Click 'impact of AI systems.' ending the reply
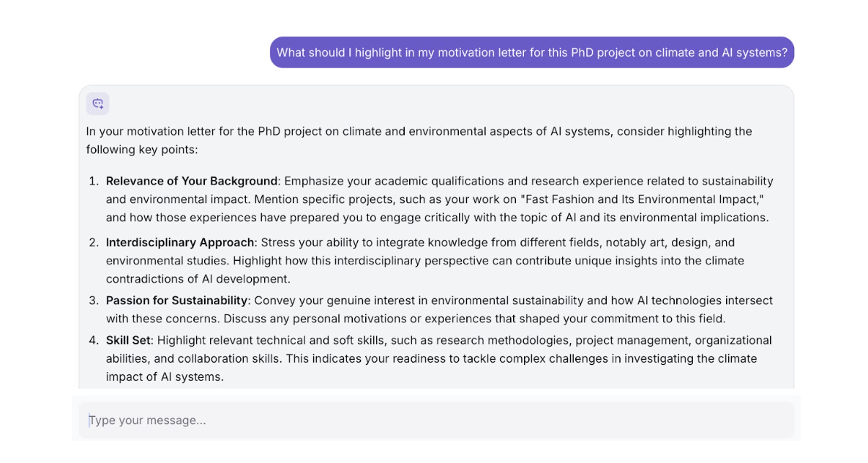868x463 pixels. coord(165,377)
